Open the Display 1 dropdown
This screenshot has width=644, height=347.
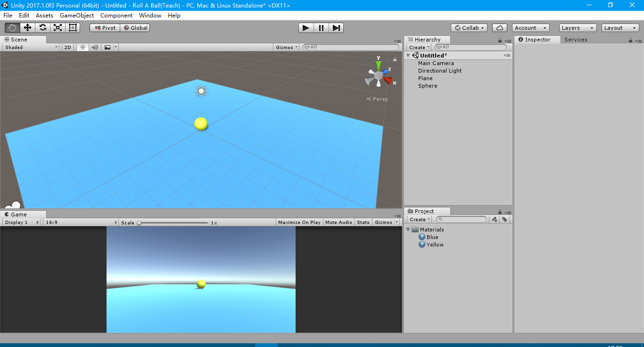[22, 222]
